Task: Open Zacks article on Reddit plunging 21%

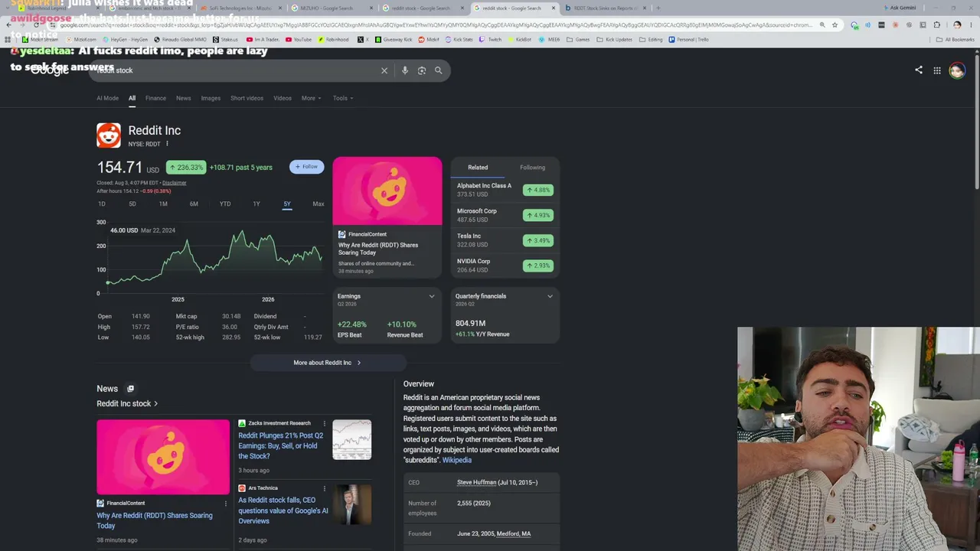Action: click(x=280, y=445)
